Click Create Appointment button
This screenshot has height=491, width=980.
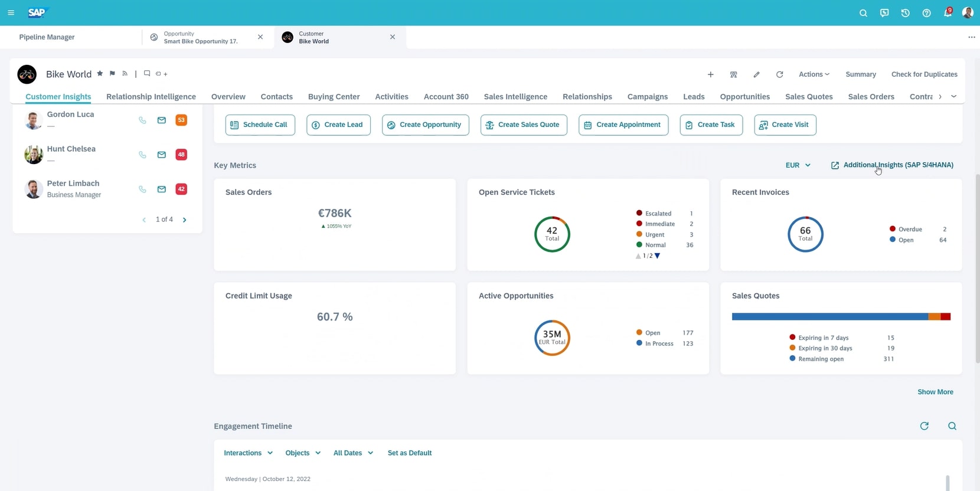coord(623,125)
